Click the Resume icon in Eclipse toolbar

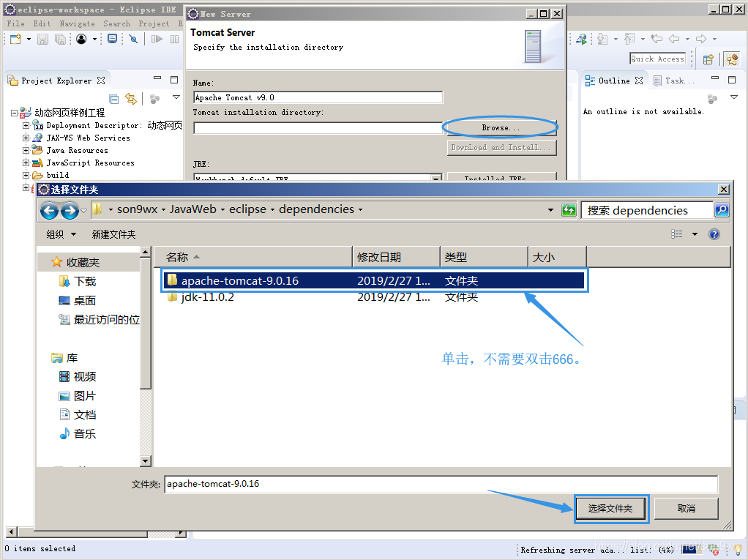point(157,39)
